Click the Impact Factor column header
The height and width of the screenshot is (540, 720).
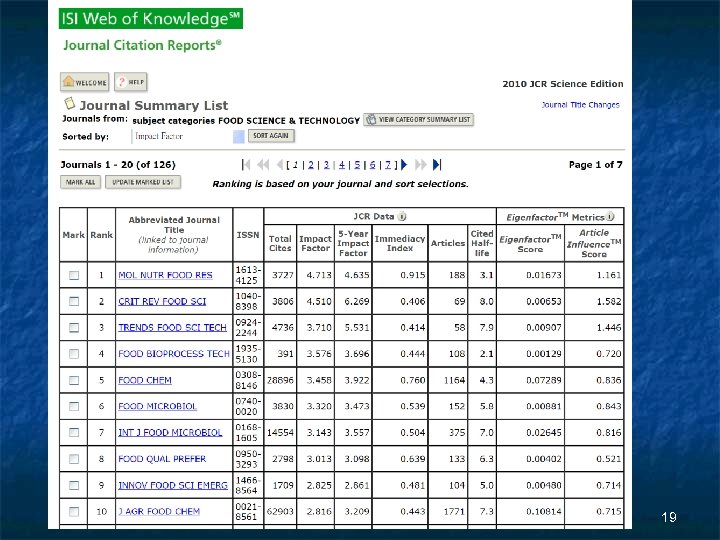click(x=315, y=243)
